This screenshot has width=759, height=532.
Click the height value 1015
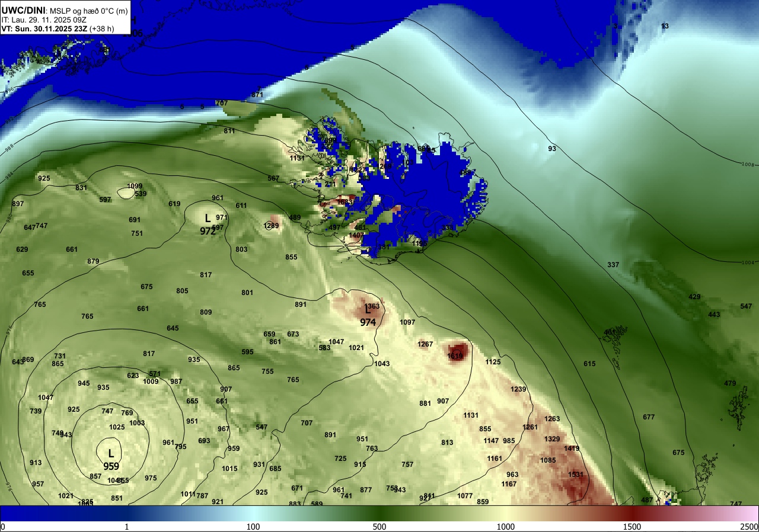tap(229, 469)
